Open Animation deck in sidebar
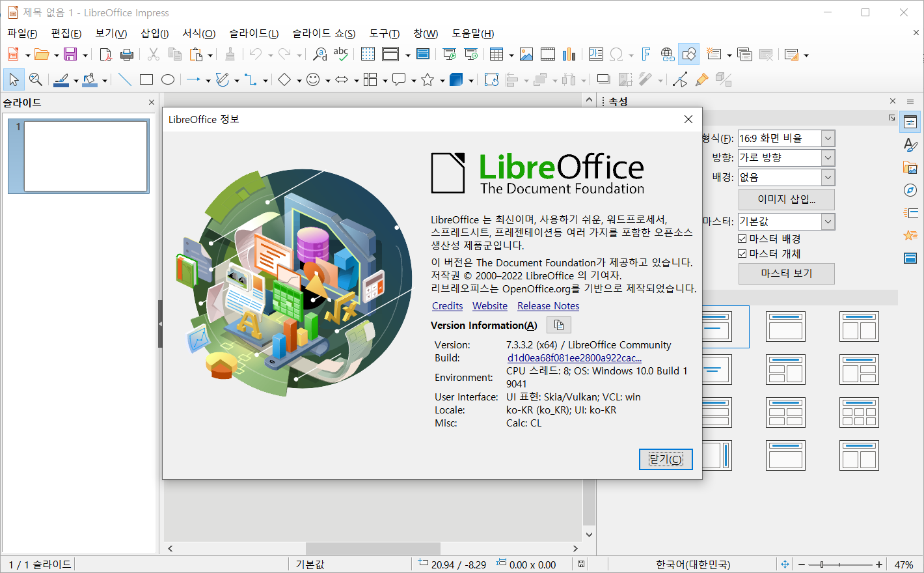This screenshot has height=573, width=924. click(x=910, y=236)
